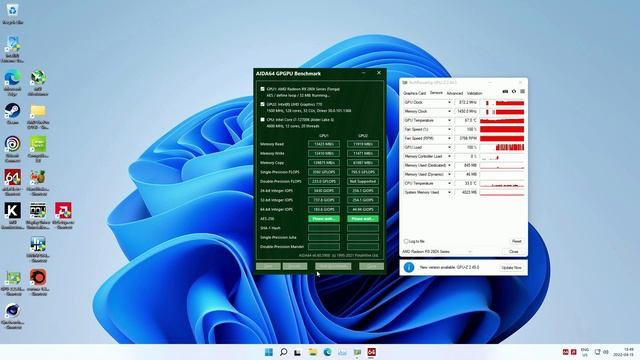Click the Fan Speed (RPM) red graph

502,138
